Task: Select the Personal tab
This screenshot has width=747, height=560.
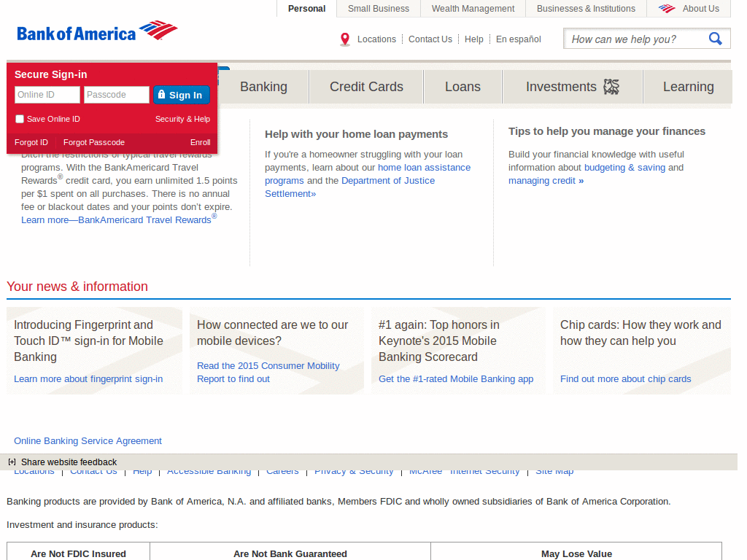Action: click(x=307, y=9)
